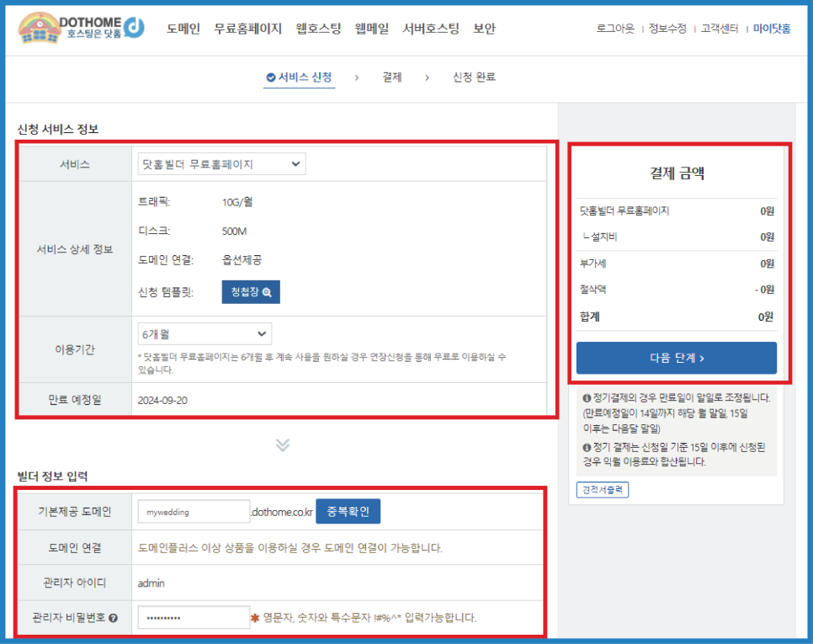Select the 신청 완료 step

[474, 77]
